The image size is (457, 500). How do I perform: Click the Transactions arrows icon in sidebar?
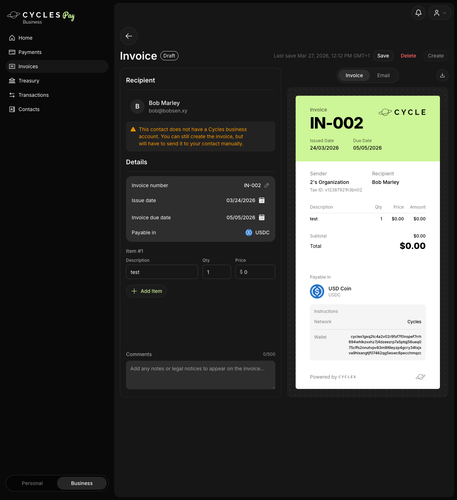coord(12,95)
